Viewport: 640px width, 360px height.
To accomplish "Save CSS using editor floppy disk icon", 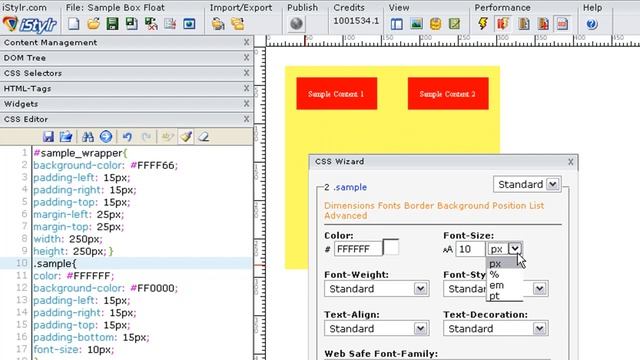I will pos(48,136).
